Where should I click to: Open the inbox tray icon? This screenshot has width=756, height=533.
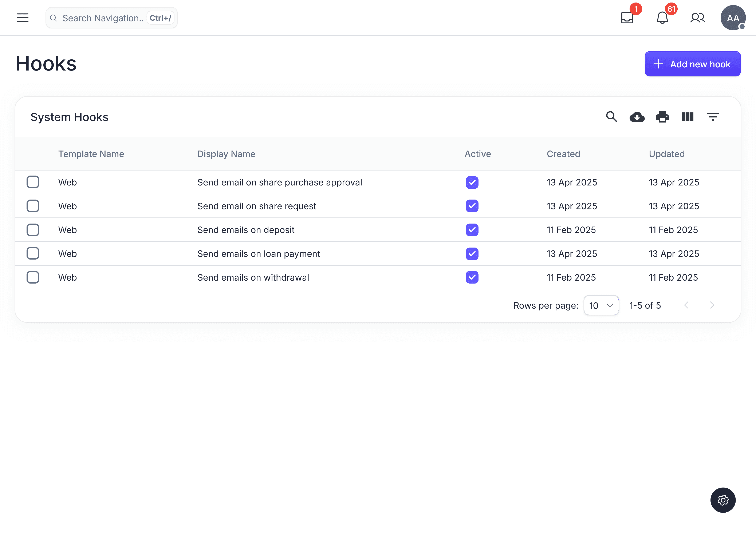click(627, 18)
